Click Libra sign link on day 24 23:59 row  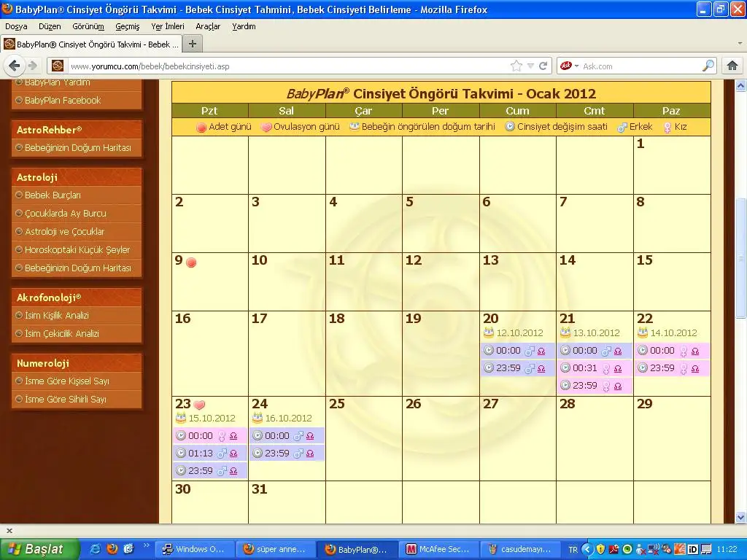pos(310,454)
